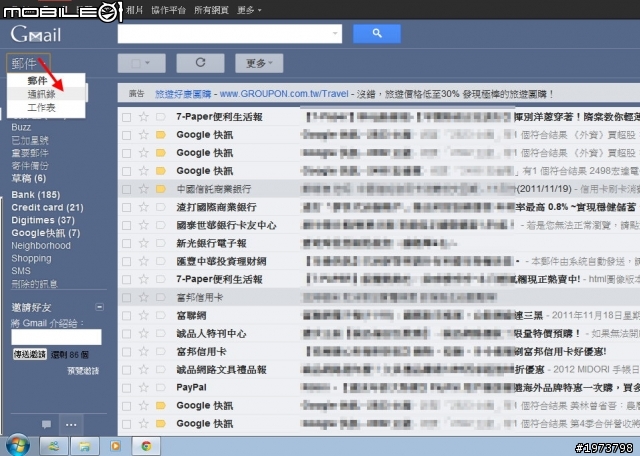Open the Credit card (21) label
Viewport: 640px width, 456px height.
coord(47,207)
